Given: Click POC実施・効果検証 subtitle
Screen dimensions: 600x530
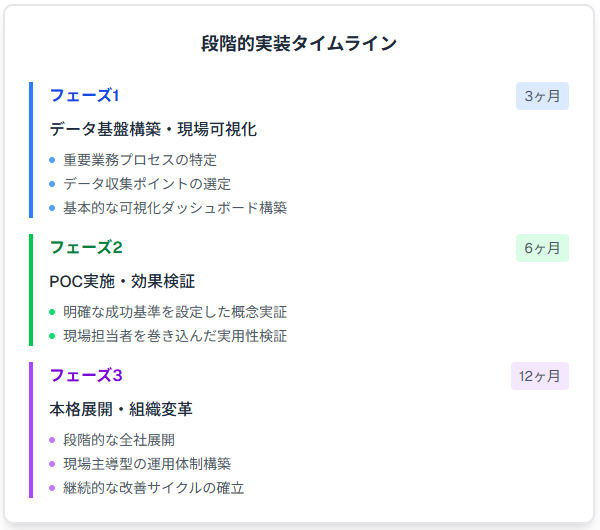Looking at the screenshot, I should 122,281.
